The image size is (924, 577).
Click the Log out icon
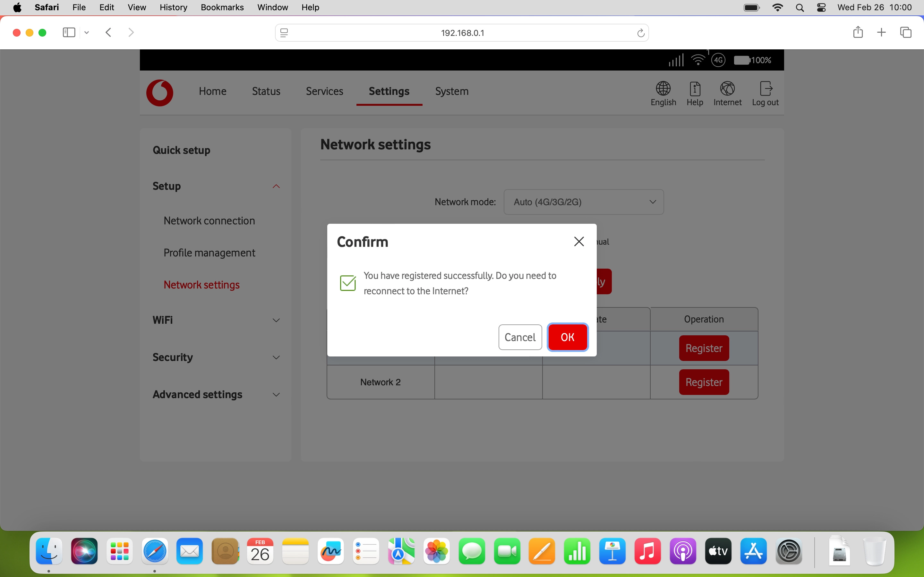765,88
